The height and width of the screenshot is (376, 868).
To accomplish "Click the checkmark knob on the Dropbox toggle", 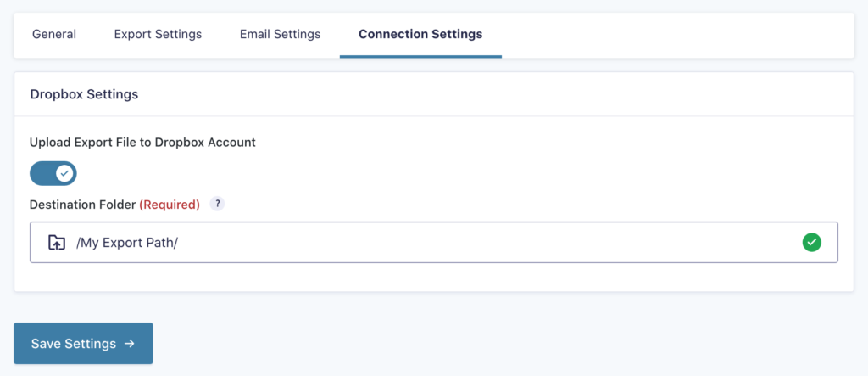I will click(x=64, y=174).
